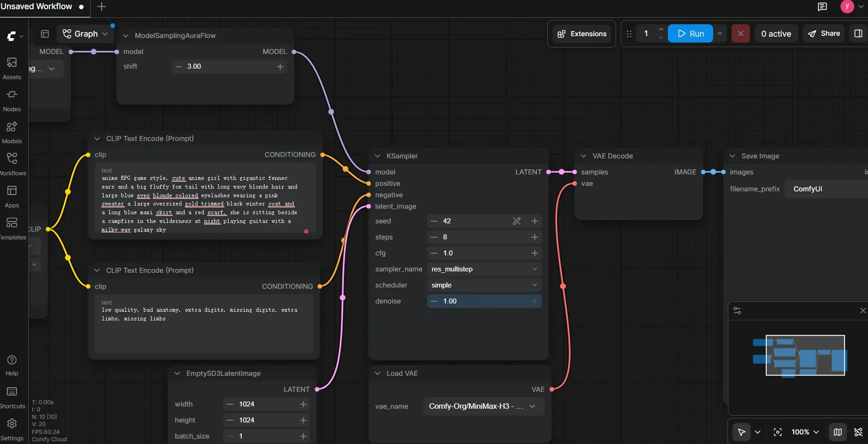Open the 100% zoom level dropdown

[x=805, y=432]
